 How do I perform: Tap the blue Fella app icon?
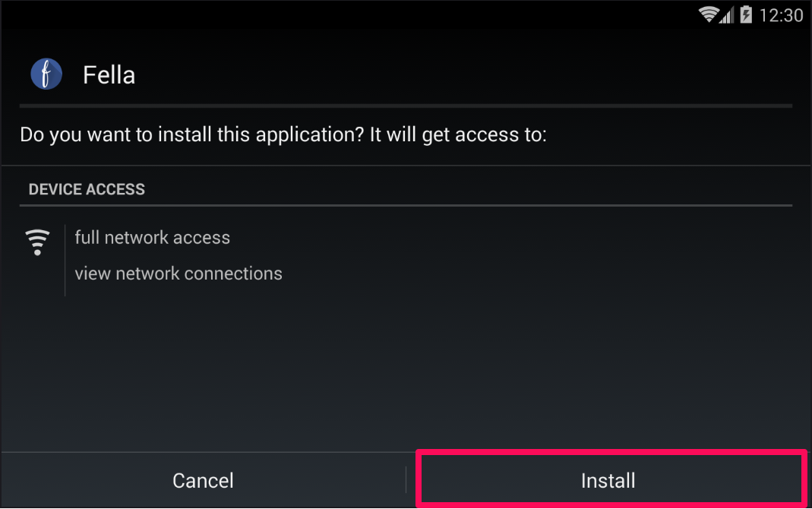tap(46, 74)
